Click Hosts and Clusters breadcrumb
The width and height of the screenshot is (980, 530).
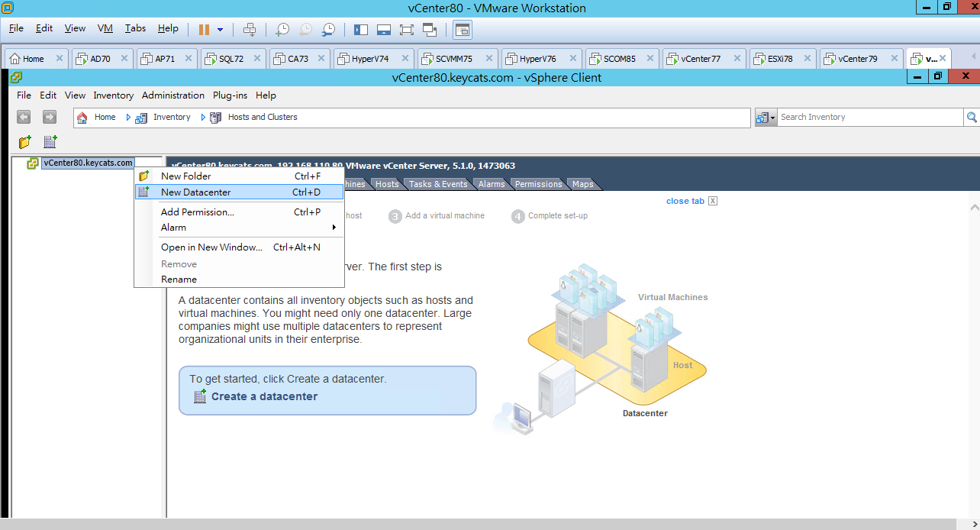263,117
